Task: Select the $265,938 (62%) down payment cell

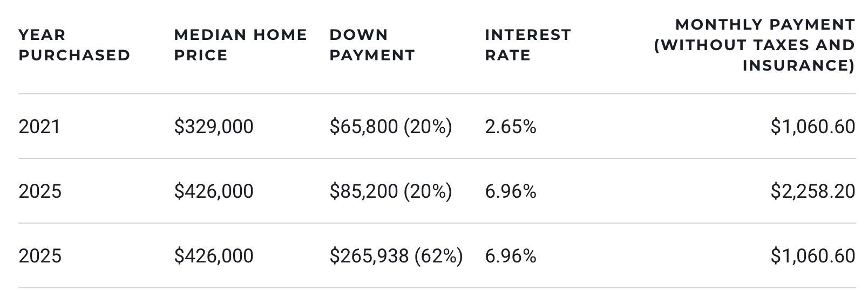Action: tap(396, 256)
